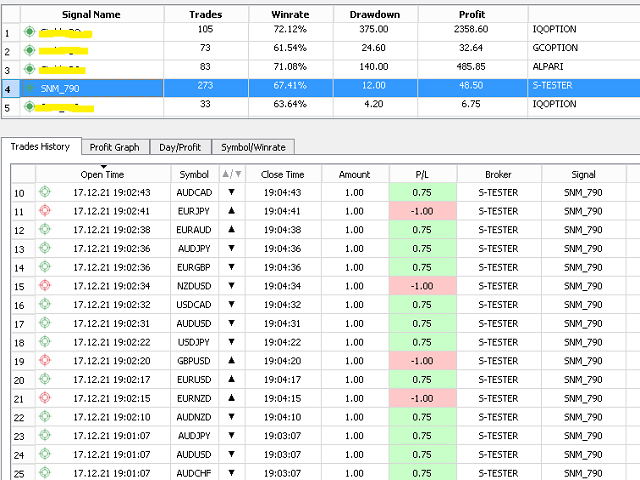This screenshot has width=640, height=480.
Task: Click the Drawdown column header
Action: click(x=375, y=15)
